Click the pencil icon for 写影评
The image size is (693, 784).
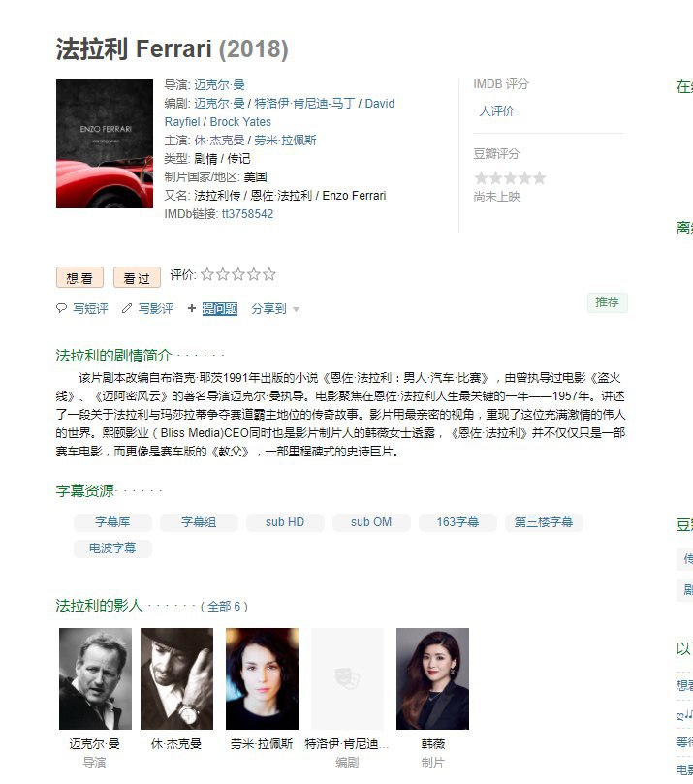(x=127, y=308)
